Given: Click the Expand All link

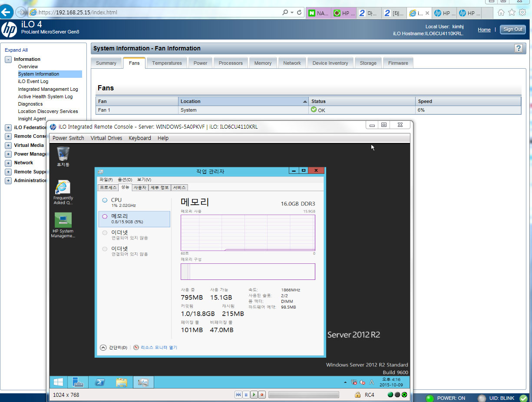Looking at the screenshot, I should 16,50.
